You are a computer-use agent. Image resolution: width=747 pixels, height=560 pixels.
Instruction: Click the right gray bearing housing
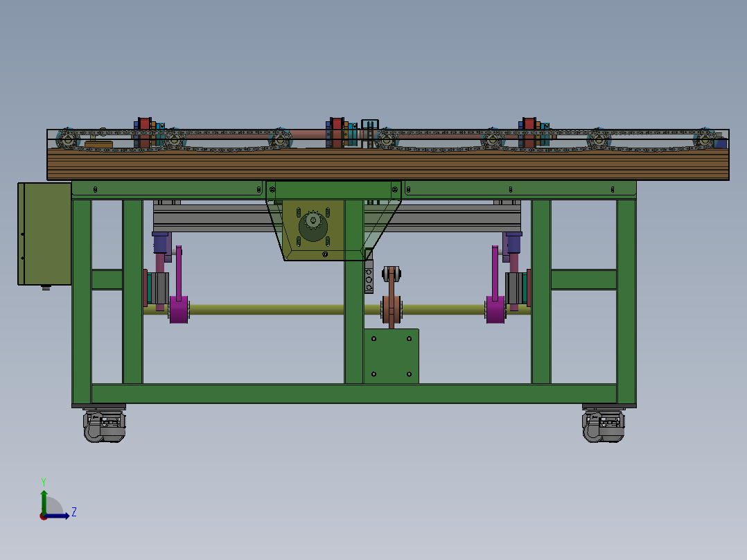coord(514,288)
